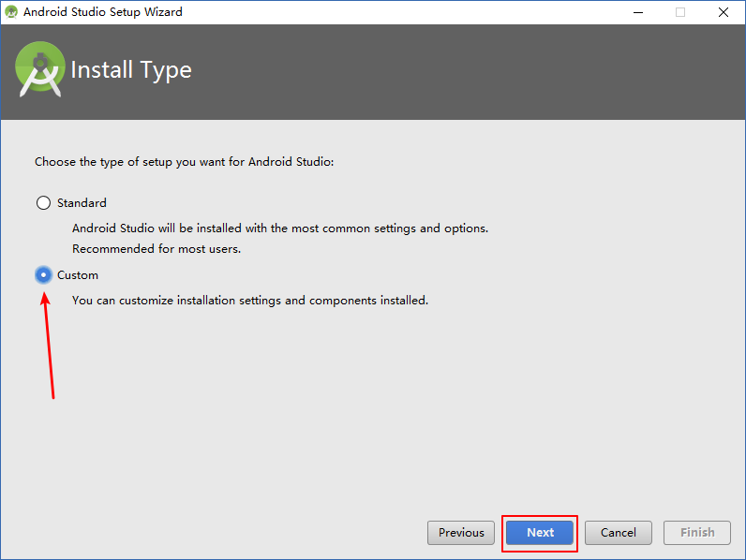746x560 pixels.
Task: Cancel the setup wizard
Action: [618, 533]
